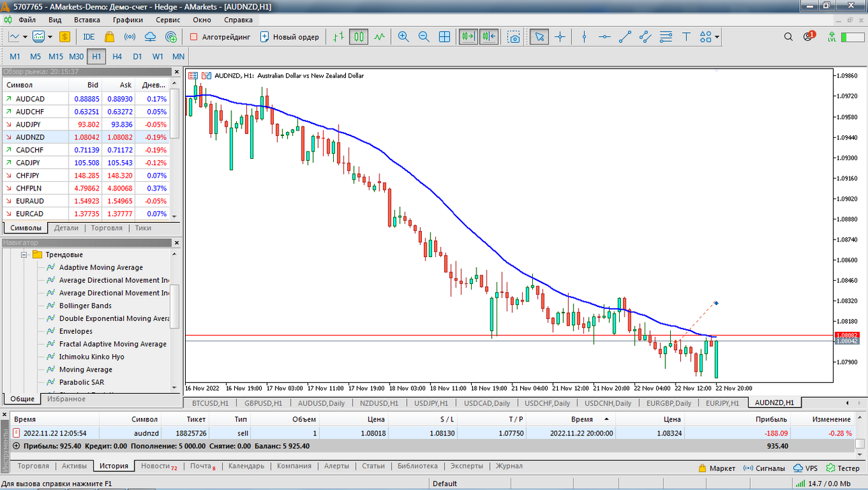Open the Market shopping bag icon
Viewport: 868px width, 490px height.
click(x=110, y=36)
